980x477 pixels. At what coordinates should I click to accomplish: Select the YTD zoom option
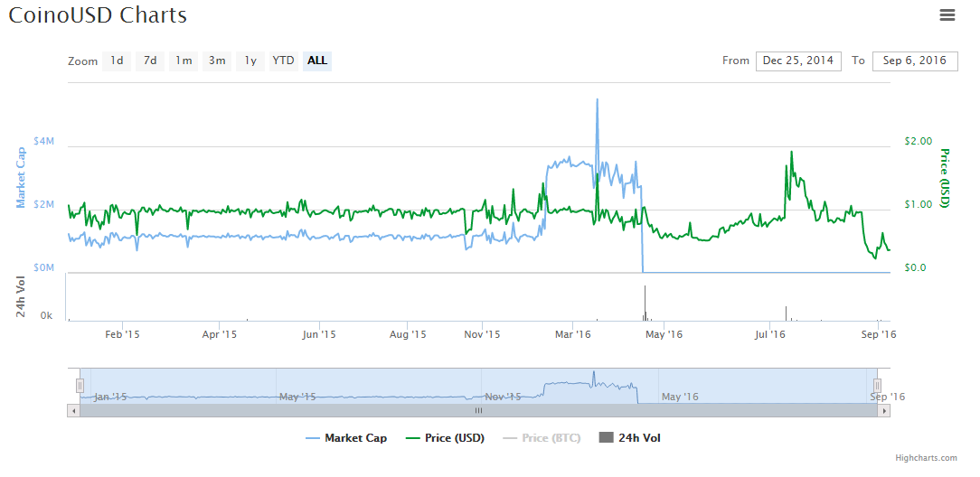pyautogui.click(x=284, y=61)
